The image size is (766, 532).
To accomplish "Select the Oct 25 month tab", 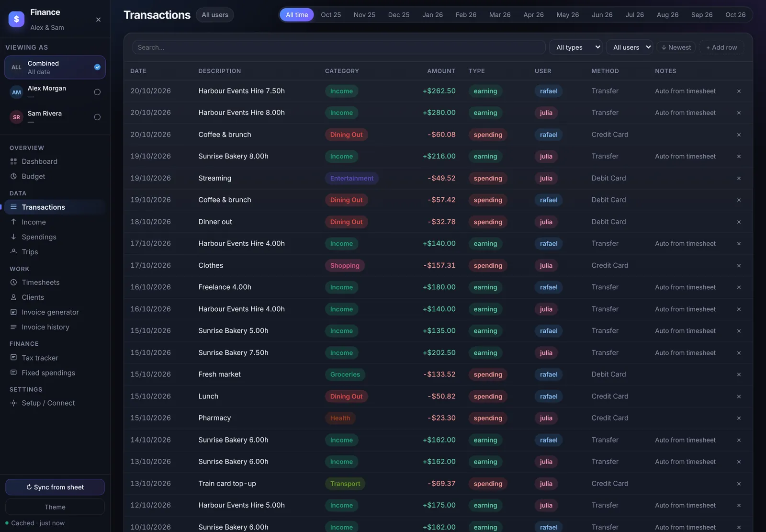I will pyautogui.click(x=331, y=15).
